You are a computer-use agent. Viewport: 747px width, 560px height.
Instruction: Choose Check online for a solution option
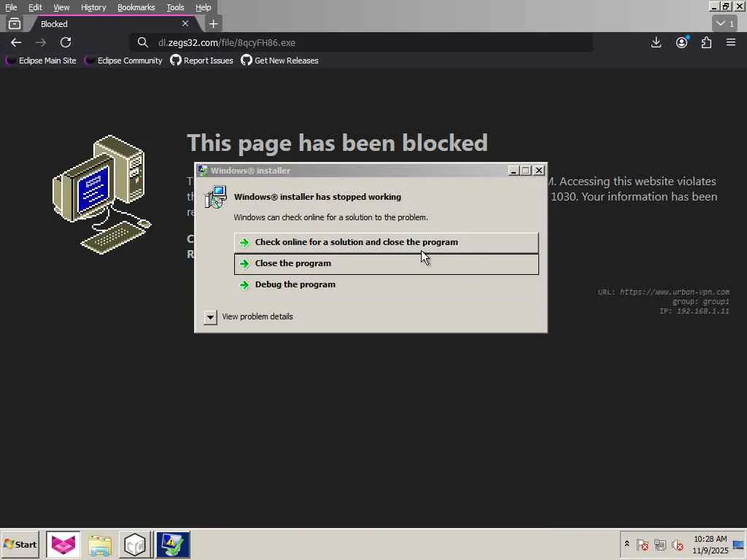click(x=387, y=242)
